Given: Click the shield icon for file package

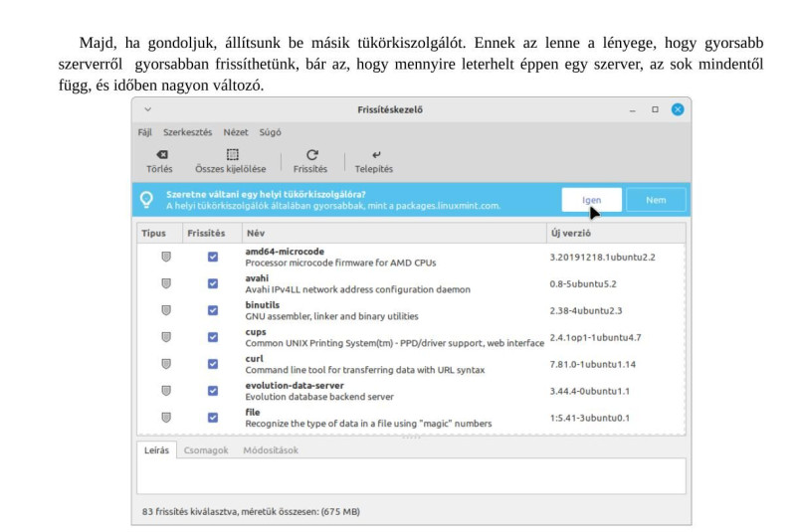Looking at the screenshot, I should coord(166,418).
